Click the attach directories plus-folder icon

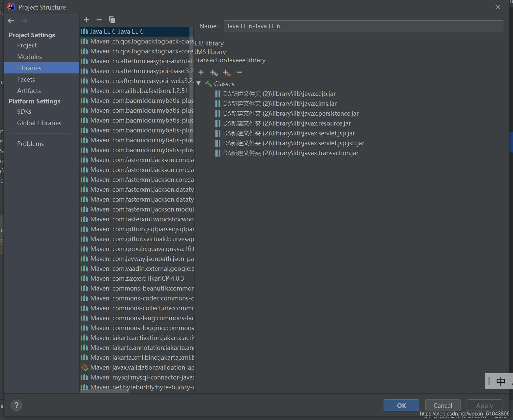[x=226, y=72]
